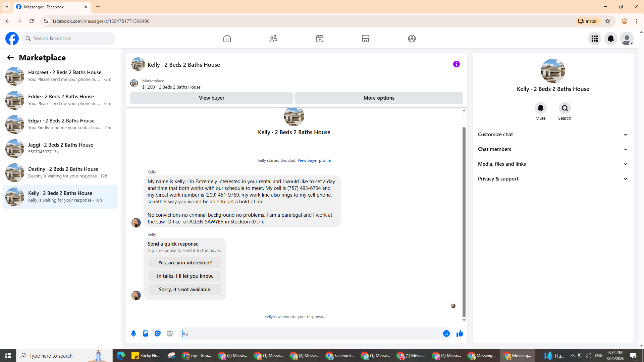Screen dimensions: 644x362
Task: Open the Chrome profile icon
Action: 625,21
